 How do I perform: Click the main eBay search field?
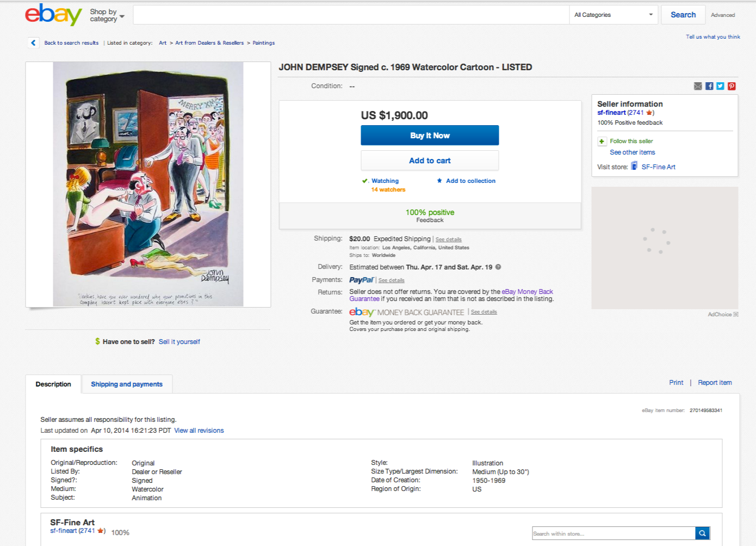point(351,15)
